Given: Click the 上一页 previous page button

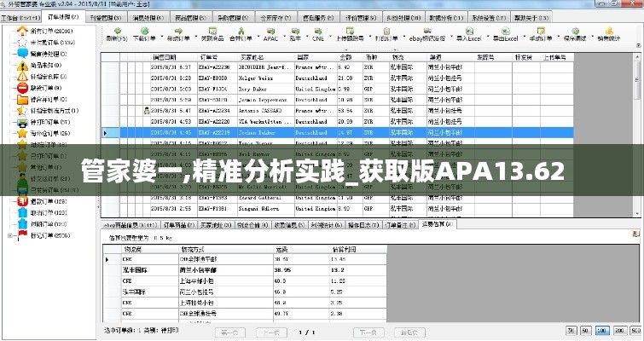Looking at the screenshot, I should [271, 332].
